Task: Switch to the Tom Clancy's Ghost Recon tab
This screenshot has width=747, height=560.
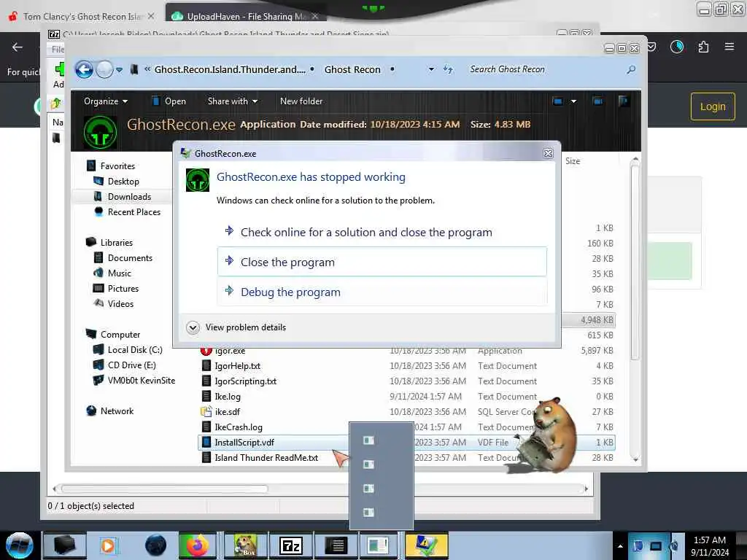Action: coord(82,16)
